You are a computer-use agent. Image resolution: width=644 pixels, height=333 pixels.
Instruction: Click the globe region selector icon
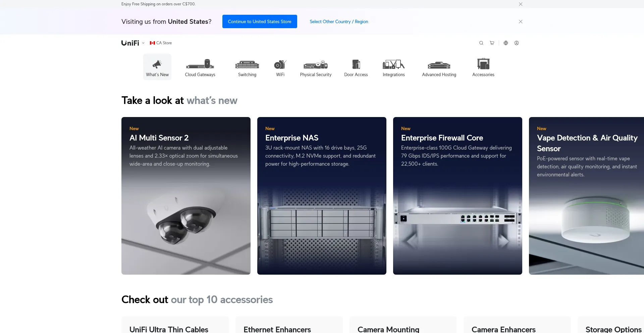tap(506, 43)
